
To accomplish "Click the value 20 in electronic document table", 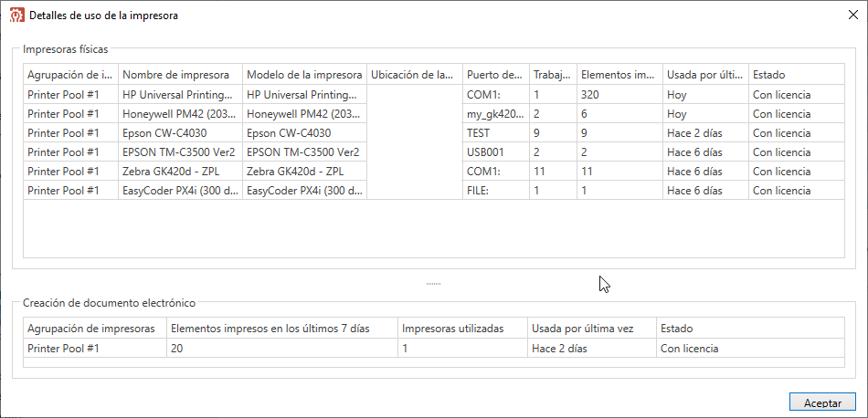I will point(282,349).
